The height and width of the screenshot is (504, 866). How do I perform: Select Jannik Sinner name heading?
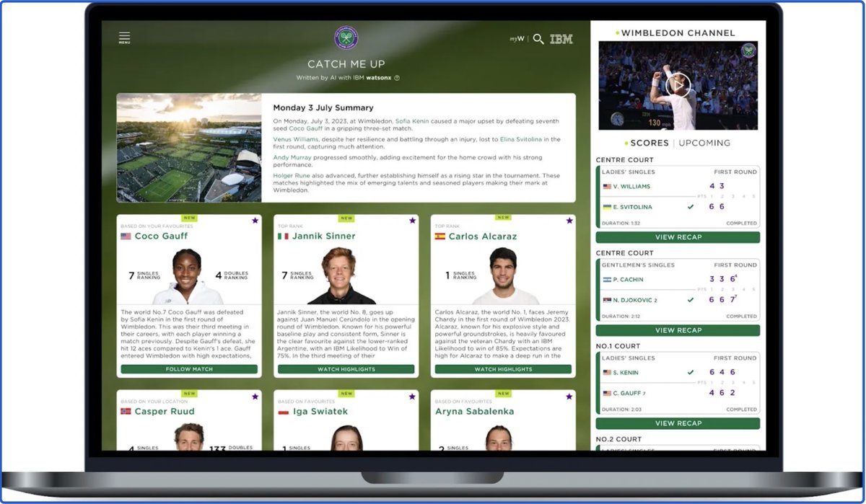[x=324, y=236]
